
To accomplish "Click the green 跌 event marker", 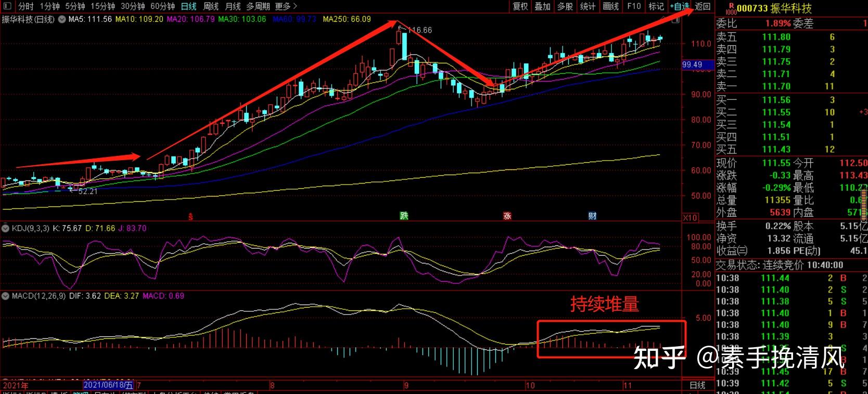I will 404,216.
